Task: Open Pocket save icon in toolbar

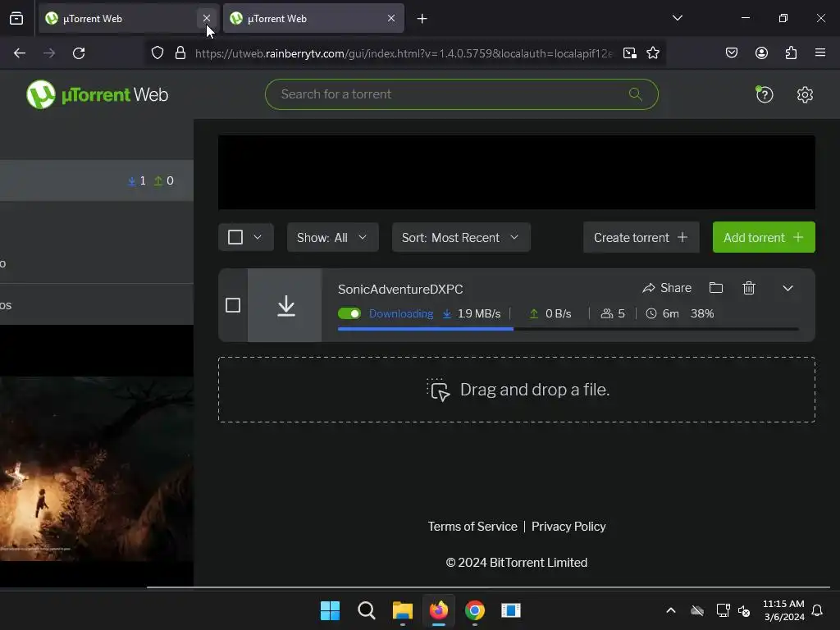Action: coord(731,52)
